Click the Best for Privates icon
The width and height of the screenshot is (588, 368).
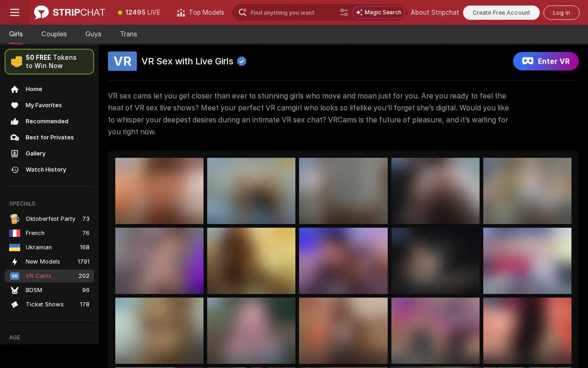pos(15,138)
